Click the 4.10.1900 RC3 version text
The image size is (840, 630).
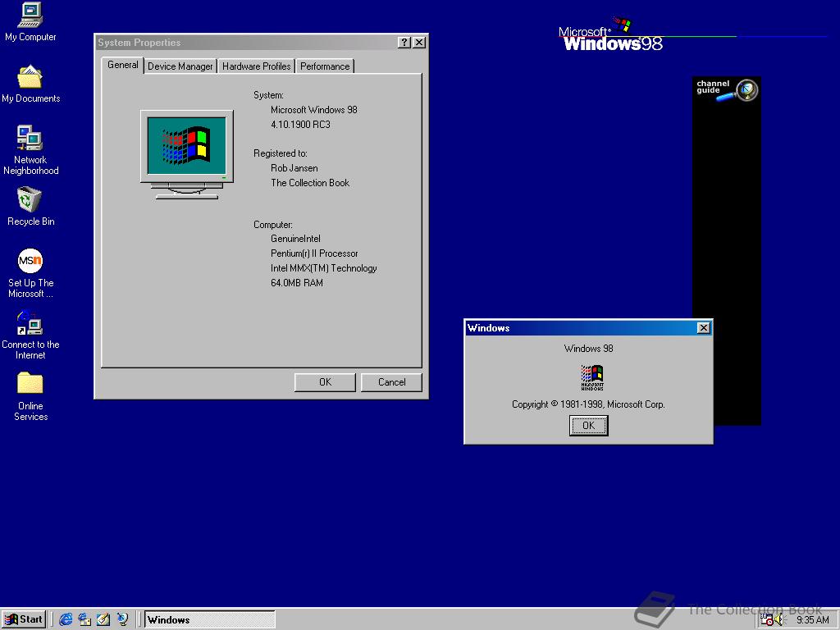pyautogui.click(x=300, y=125)
